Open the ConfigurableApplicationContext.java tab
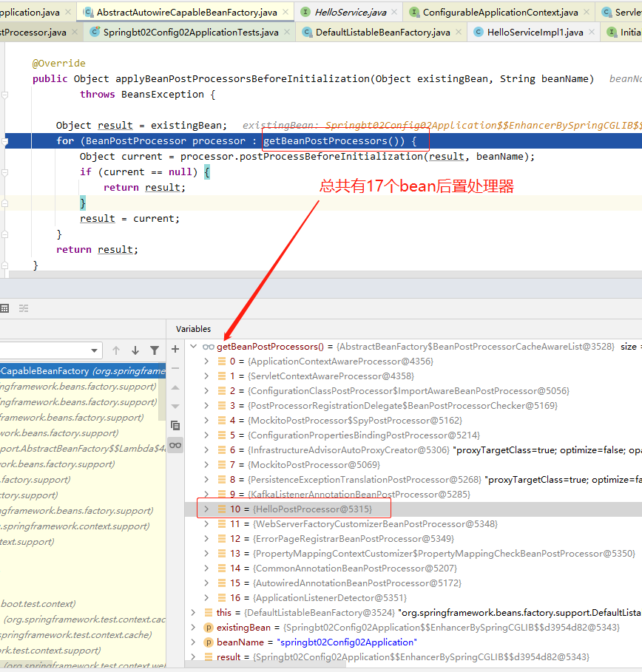642x672 pixels. (500, 13)
